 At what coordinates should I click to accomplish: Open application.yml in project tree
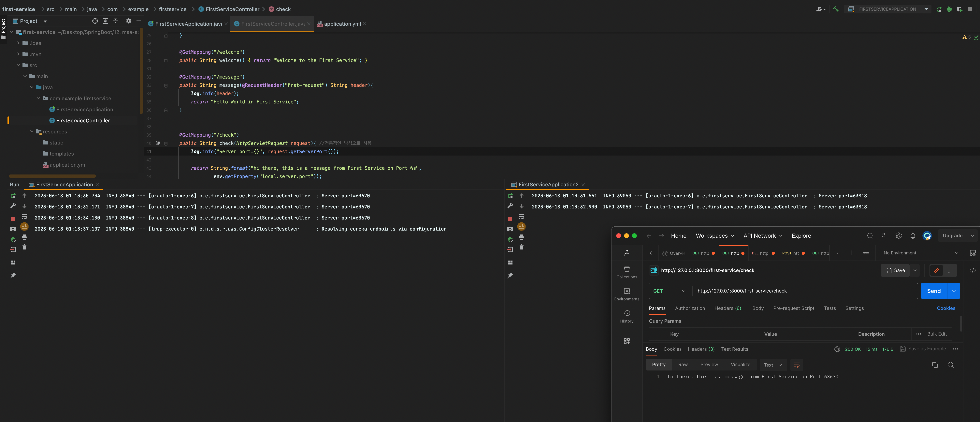[68, 164]
